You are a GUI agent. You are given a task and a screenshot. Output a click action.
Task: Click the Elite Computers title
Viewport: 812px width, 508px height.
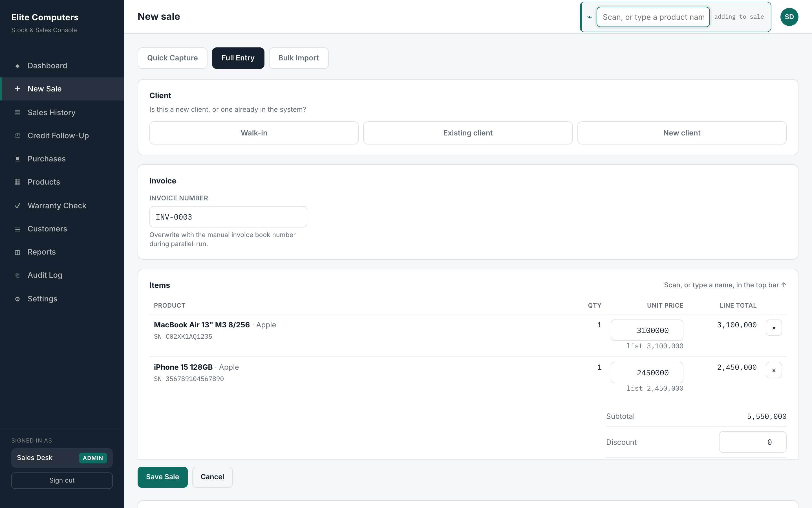45,17
